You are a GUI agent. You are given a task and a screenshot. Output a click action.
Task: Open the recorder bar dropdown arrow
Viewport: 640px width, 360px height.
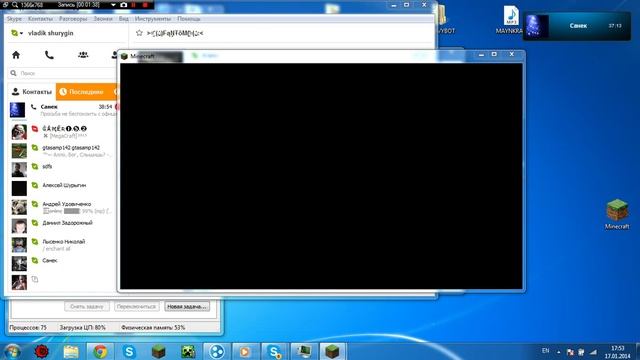(113, 5)
